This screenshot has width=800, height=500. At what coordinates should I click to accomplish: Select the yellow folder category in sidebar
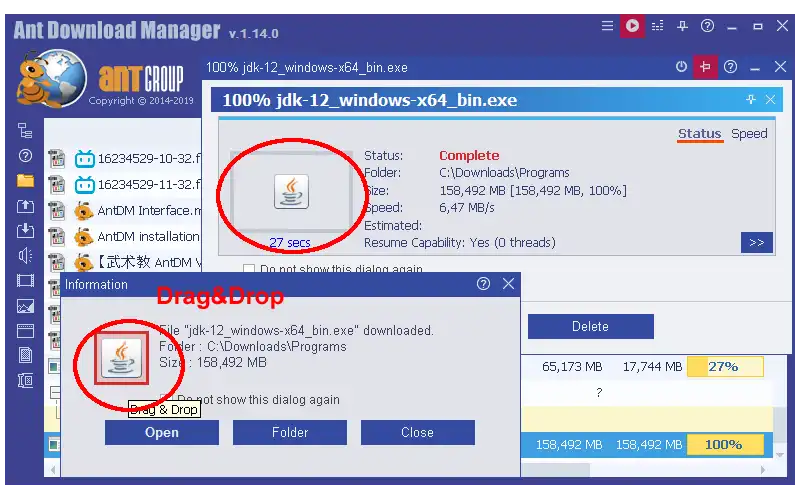26,181
